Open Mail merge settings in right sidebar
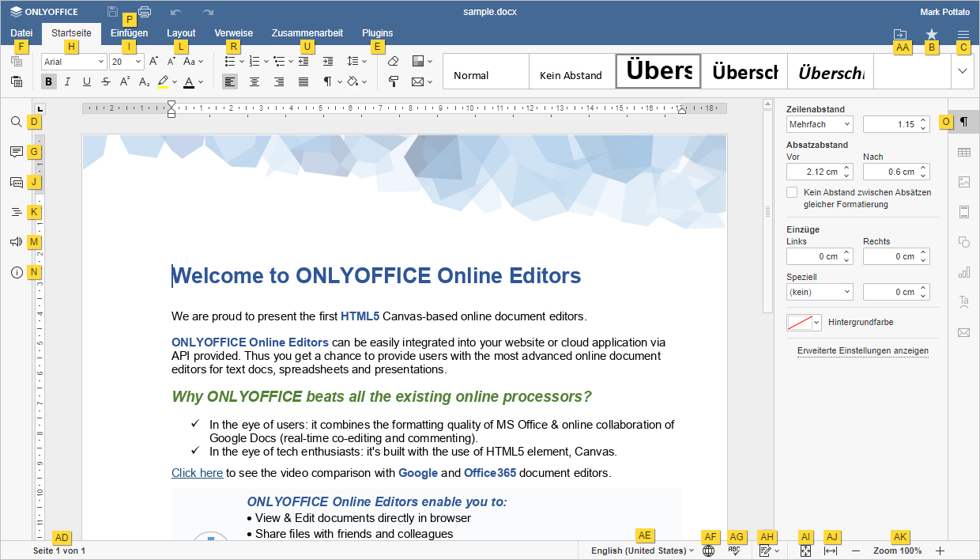 pos(963,332)
